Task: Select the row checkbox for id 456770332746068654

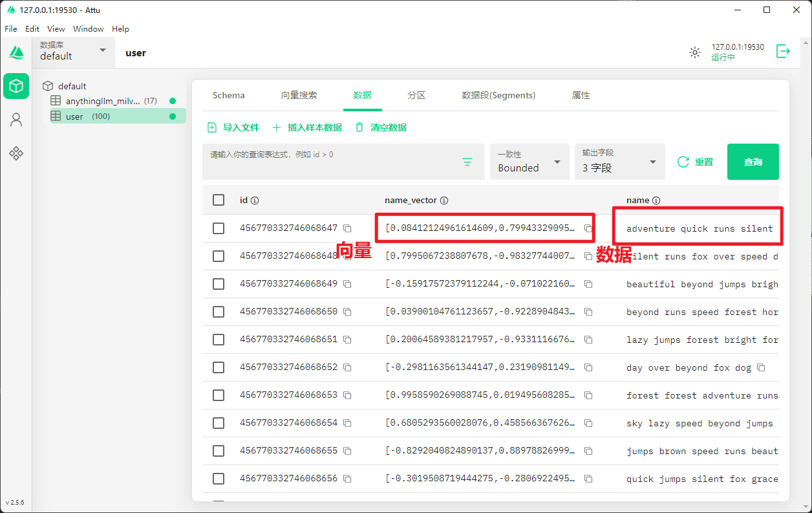Action: 219,423
